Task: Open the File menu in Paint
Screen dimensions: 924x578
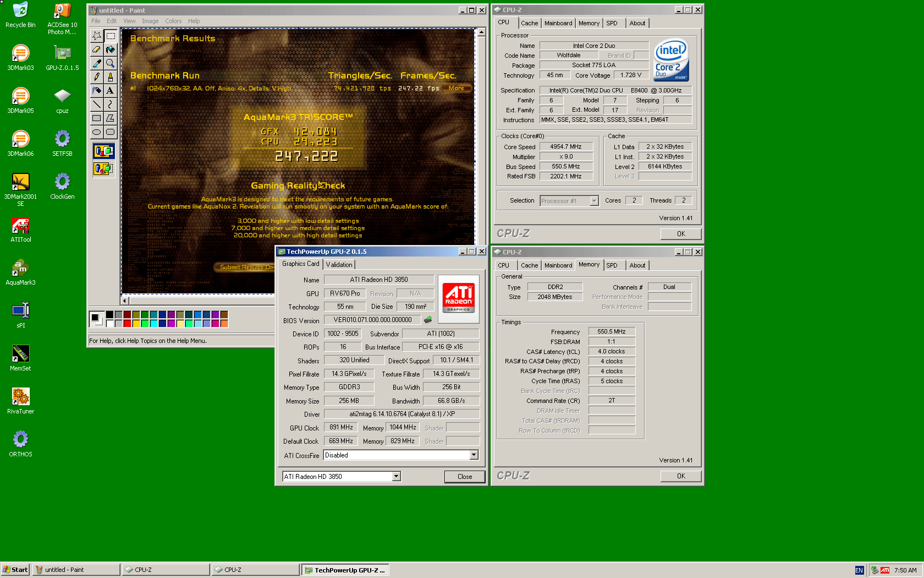Action: pos(96,21)
